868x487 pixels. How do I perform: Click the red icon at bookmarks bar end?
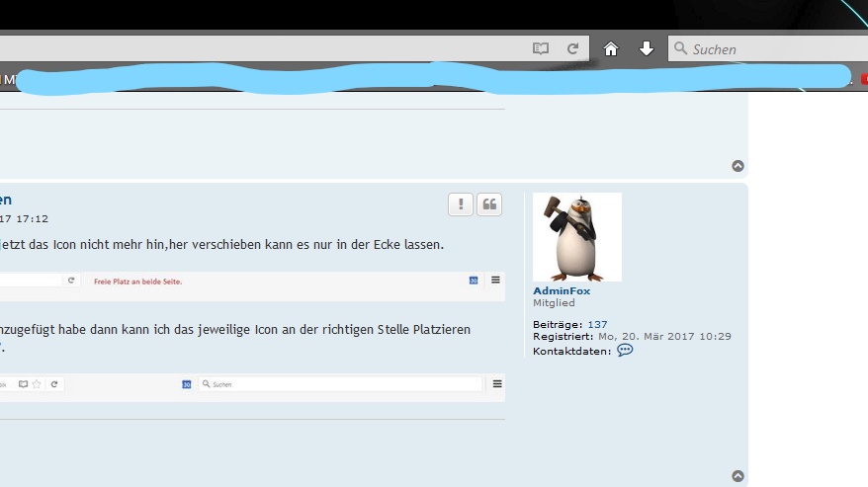pos(864,79)
